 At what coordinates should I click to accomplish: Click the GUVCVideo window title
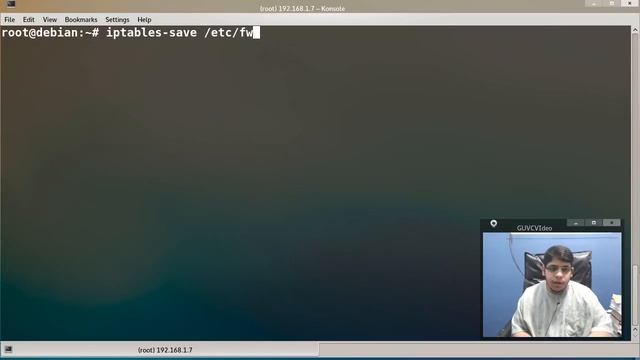click(x=534, y=228)
